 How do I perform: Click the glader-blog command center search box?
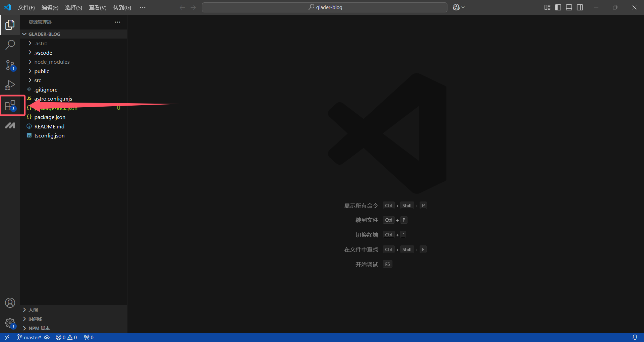pyautogui.click(x=325, y=7)
